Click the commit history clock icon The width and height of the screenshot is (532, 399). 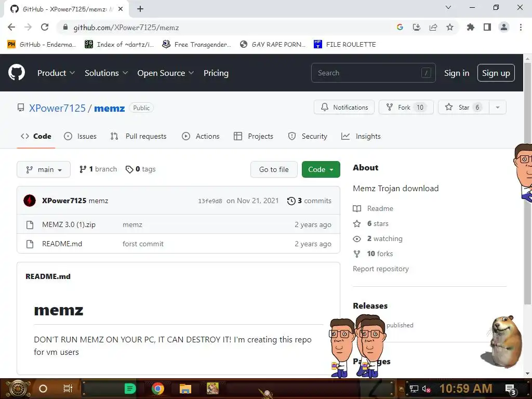tap(291, 201)
